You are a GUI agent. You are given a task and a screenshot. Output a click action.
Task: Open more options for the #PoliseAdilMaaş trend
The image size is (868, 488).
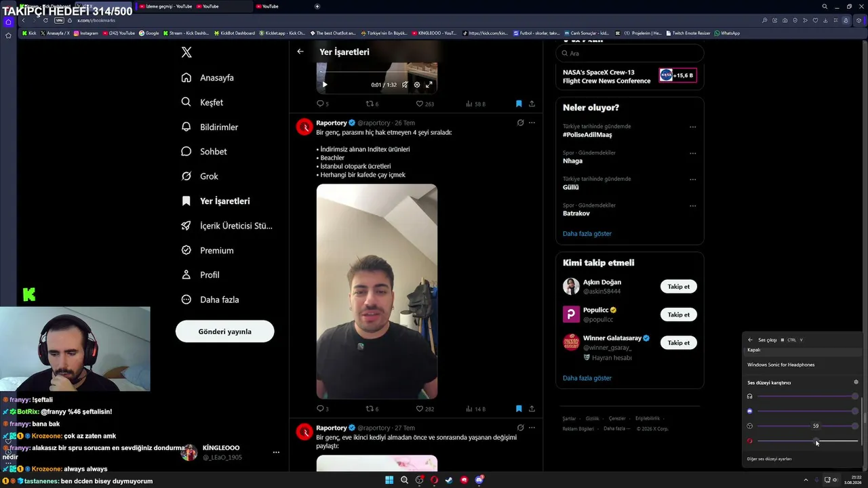[692, 127]
